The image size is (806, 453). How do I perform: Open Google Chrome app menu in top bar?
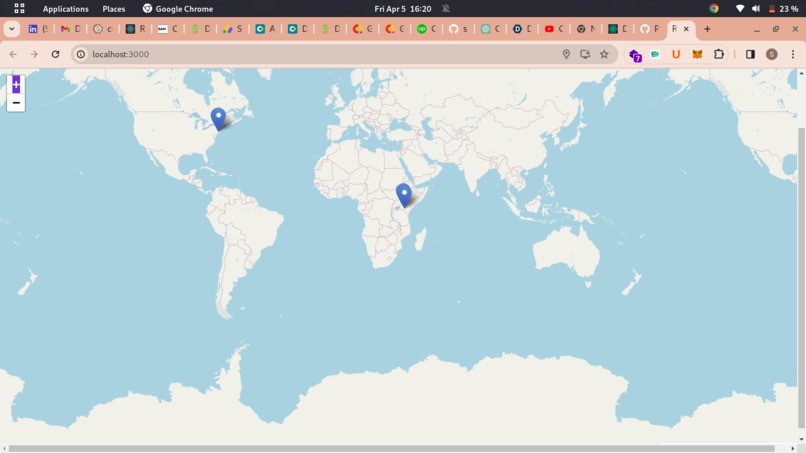178,9
